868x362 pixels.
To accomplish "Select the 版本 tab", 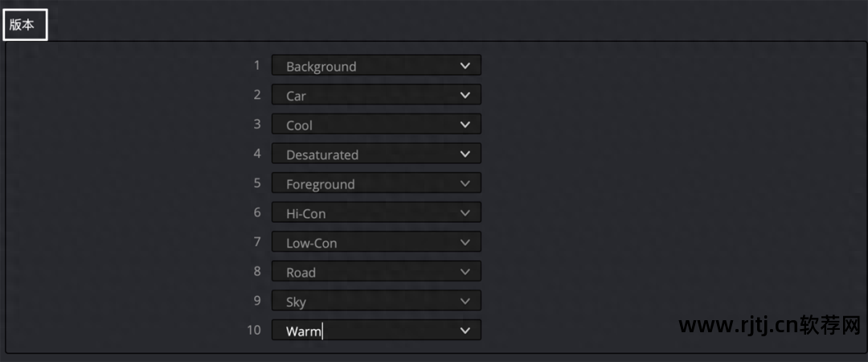I will click(23, 25).
